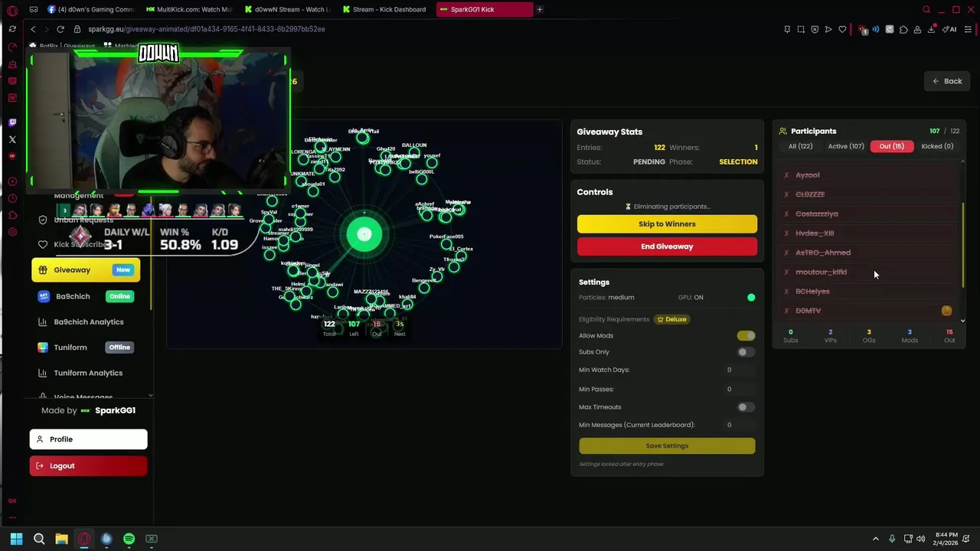Open the browser downloads icon
Viewport: 980px width, 551px height.
(x=932, y=29)
